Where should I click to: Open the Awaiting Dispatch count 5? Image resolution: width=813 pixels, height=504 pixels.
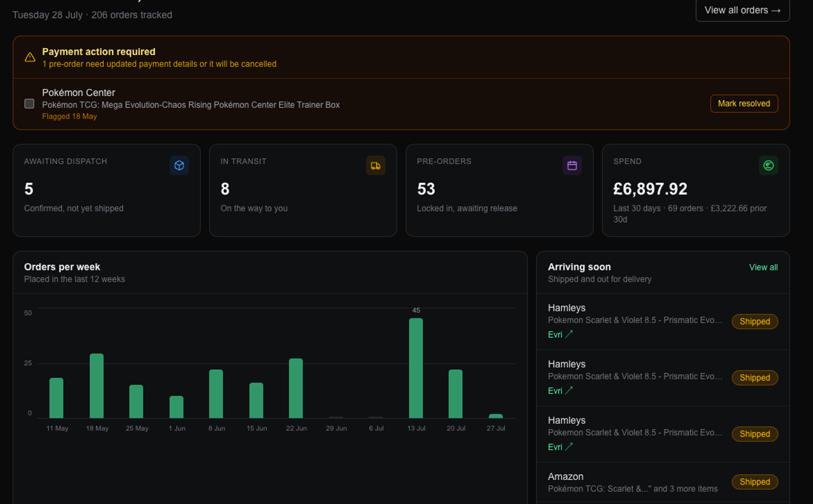point(29,189)
